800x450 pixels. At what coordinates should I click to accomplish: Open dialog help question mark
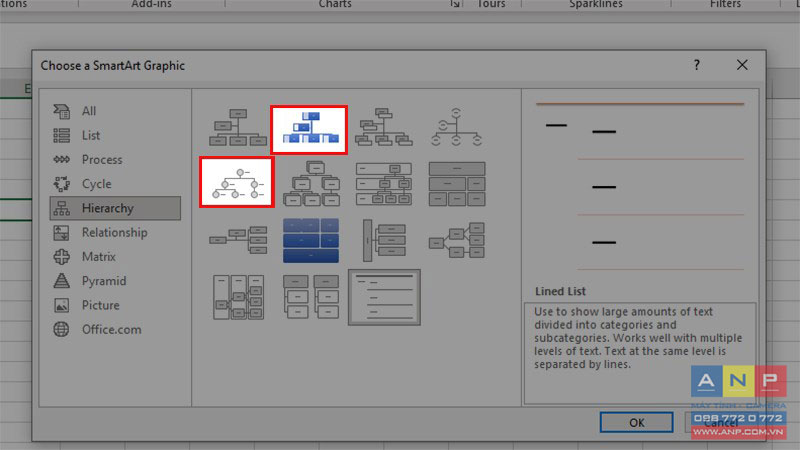[696, 65]
